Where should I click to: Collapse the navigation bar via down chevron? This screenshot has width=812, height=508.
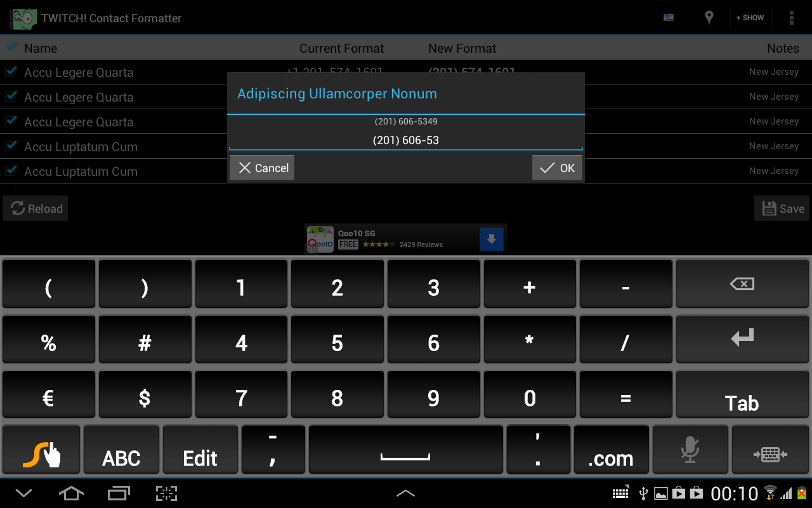(x=23, y=493)
